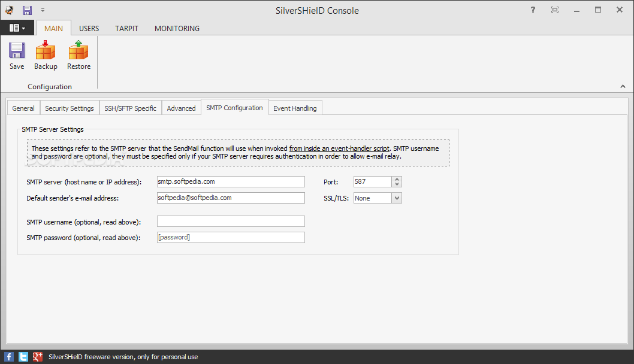This screenshot has width=634, height=364.
Task: Open the Event Handling tab
Action: (295, 108)
